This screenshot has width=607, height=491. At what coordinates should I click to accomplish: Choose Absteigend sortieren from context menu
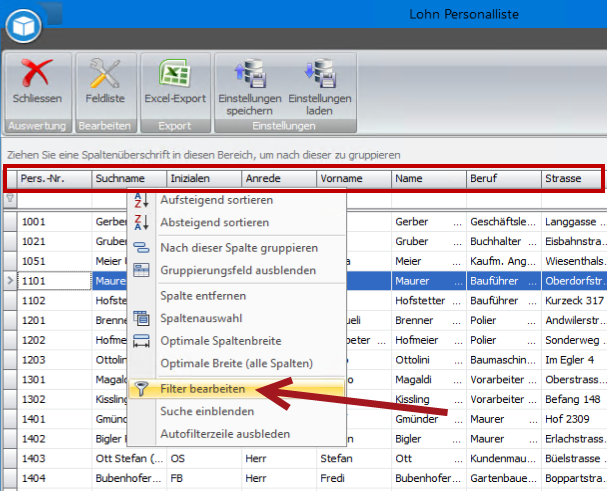click(x=214, y=222)
